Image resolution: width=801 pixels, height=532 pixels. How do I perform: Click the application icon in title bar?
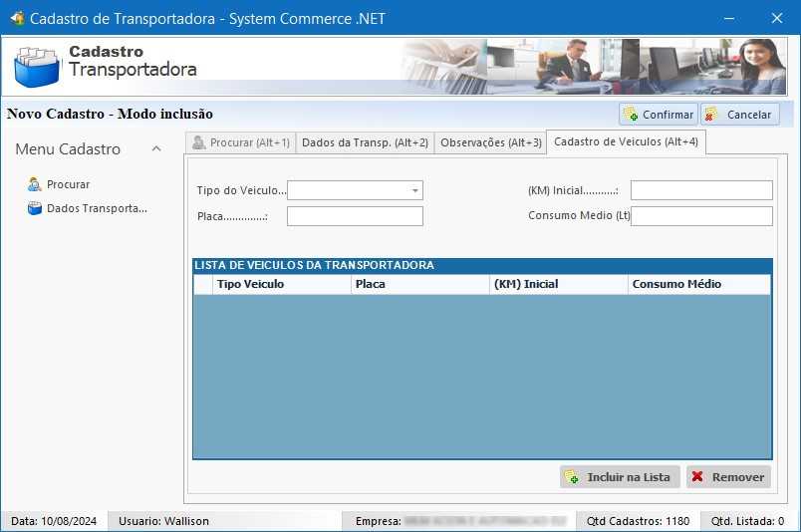pos(16,18)
